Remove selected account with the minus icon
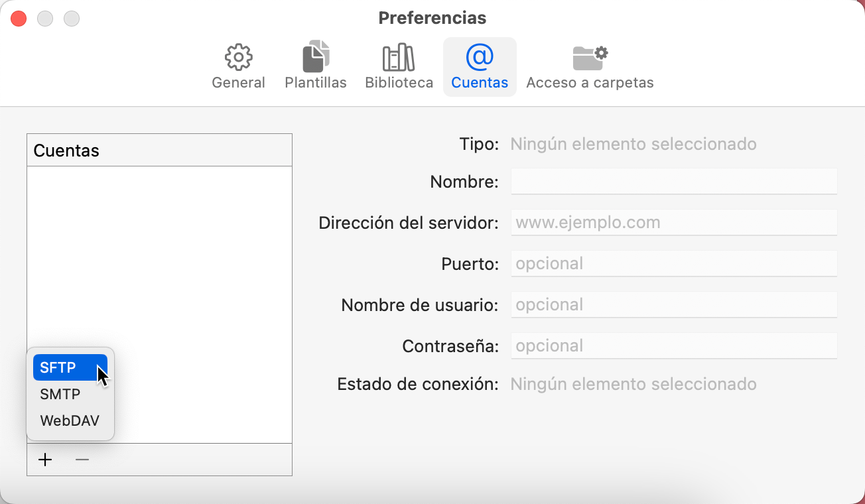 pyautogui.click(x=82, y=459)
